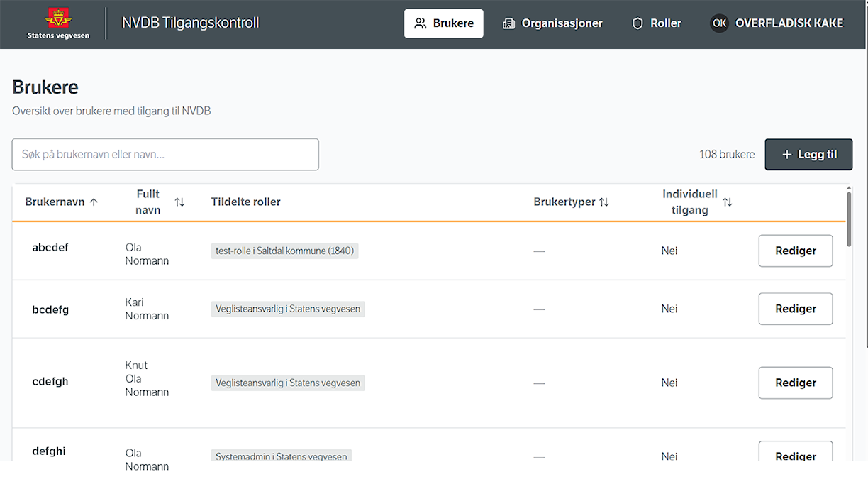Screen dimensions: 868x489
Task: Click the Tildelte roller column header
Action: coord(245,202)
